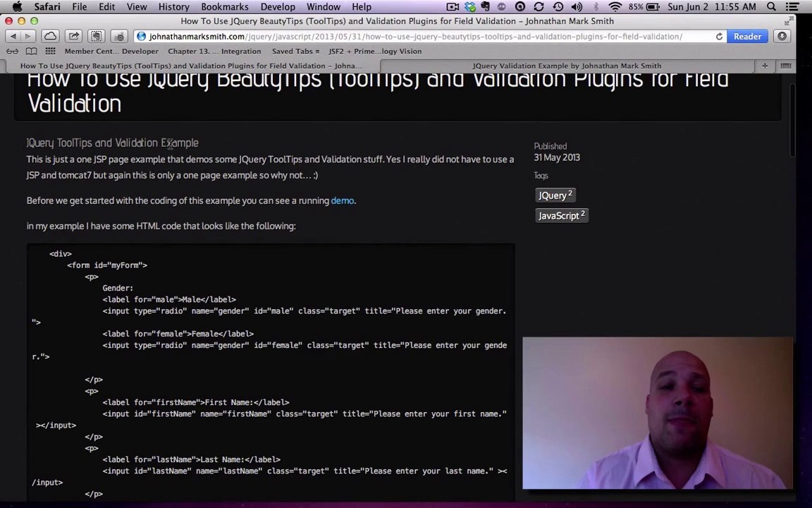Open the demo link in the article
Viewport: 812px width, 508px height.
tap(343, 200)
